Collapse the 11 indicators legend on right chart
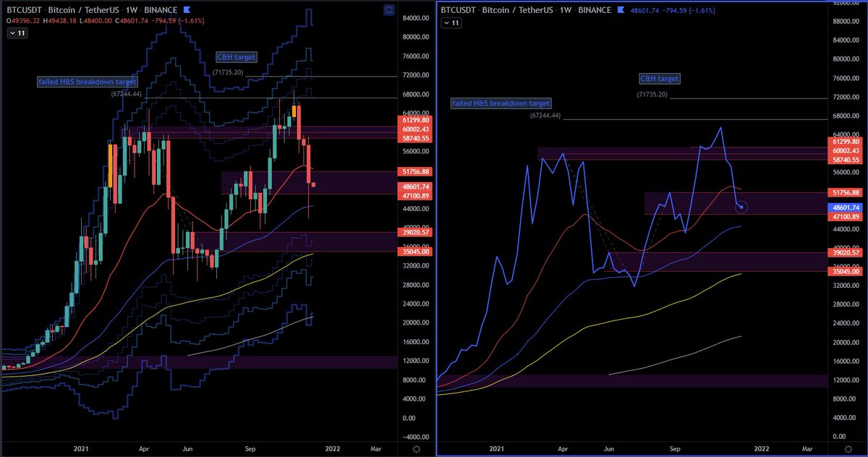The width and height of the screenshot is (868, 457). click(x=451, y=23)
